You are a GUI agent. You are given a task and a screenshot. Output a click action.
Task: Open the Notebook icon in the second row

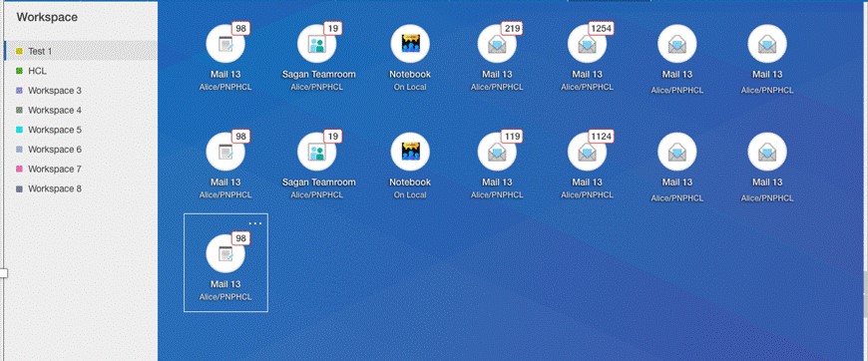410,152
